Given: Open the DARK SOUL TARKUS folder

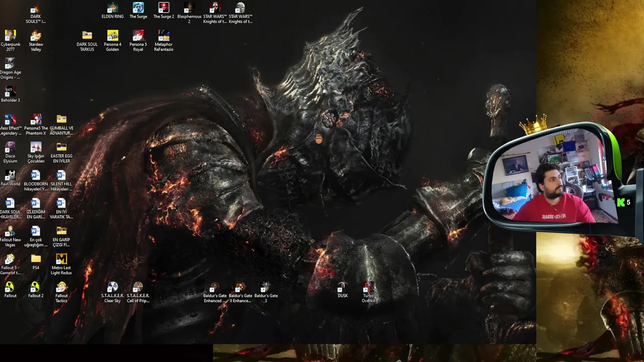Looking at the screenshot, I should [87, 41].
